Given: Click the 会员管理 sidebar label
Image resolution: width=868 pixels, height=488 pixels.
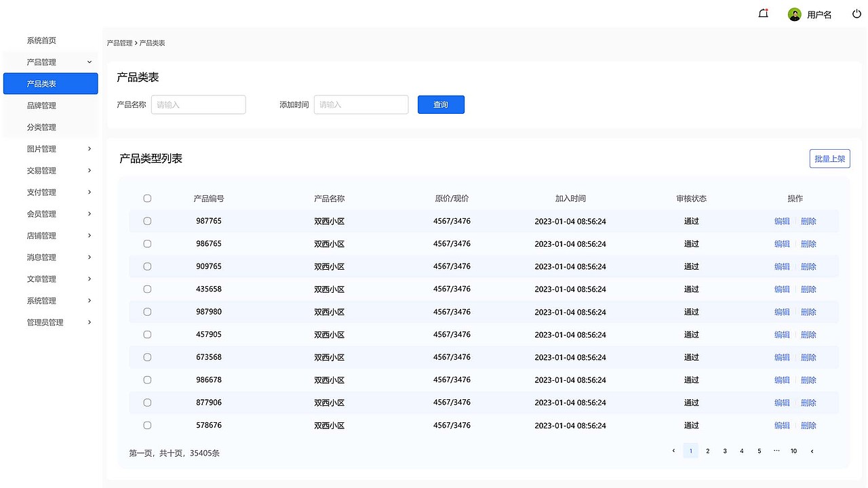Looking at the screenshot, I should point(41,214).
